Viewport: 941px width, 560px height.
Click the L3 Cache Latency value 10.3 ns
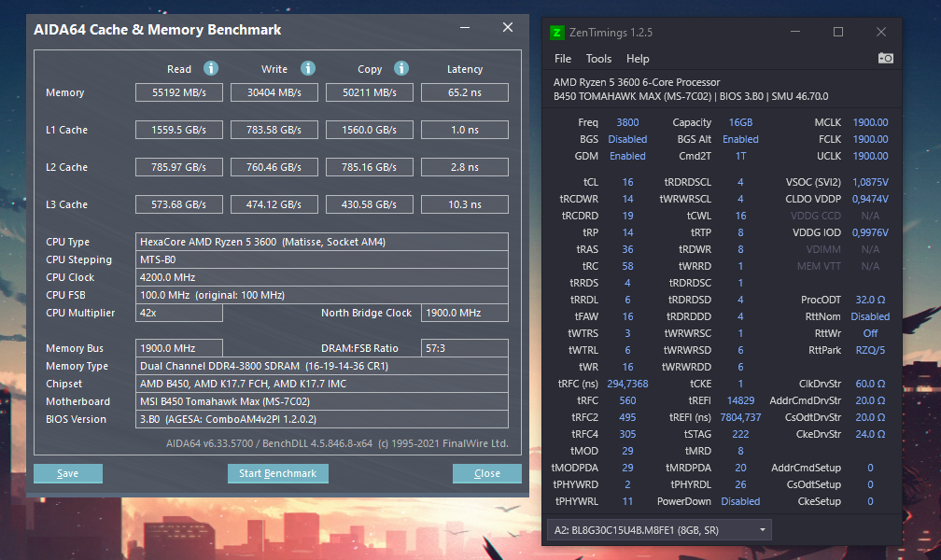pyautogui.click(x=465, y=204)
